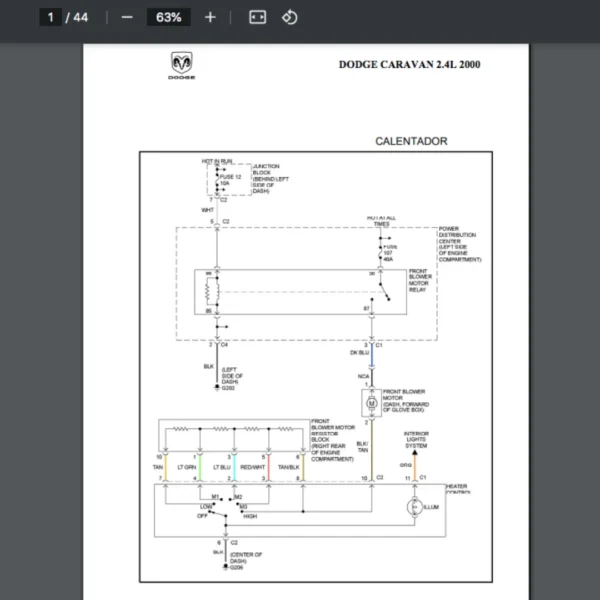Image resolution: width=600 pixels, height=600 pixels.
Task: Rotate the document counterclockwise
Action: tap(289, 17)
